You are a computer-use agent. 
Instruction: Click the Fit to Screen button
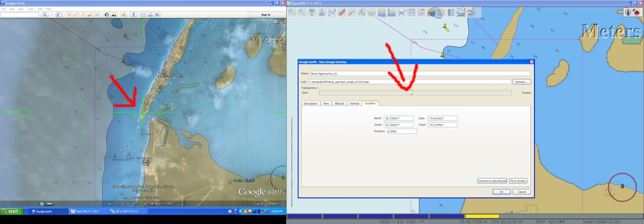(518, 181)
